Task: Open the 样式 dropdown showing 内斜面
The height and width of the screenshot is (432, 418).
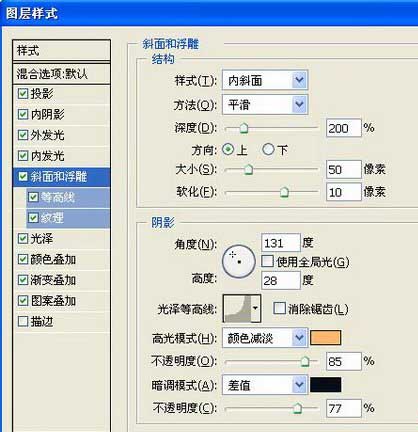Action: tap(265, 80)
